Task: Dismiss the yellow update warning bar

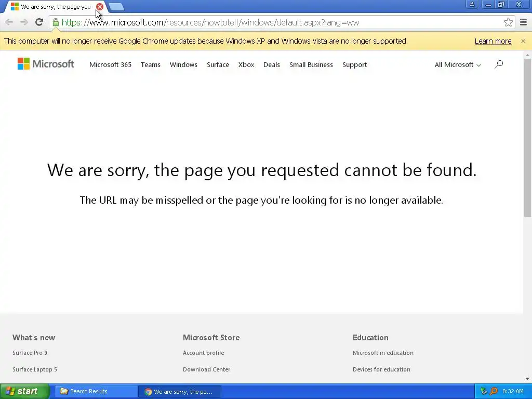Action: coord(523,41)
